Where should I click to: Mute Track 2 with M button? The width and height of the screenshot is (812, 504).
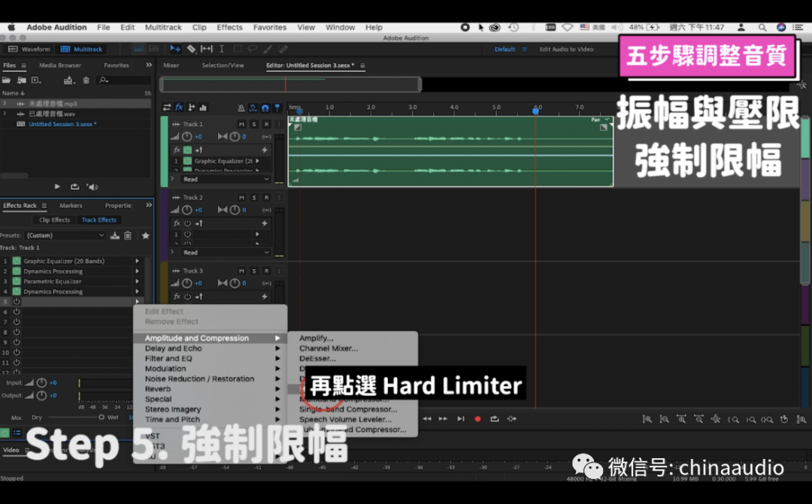(x=241, y=198)
